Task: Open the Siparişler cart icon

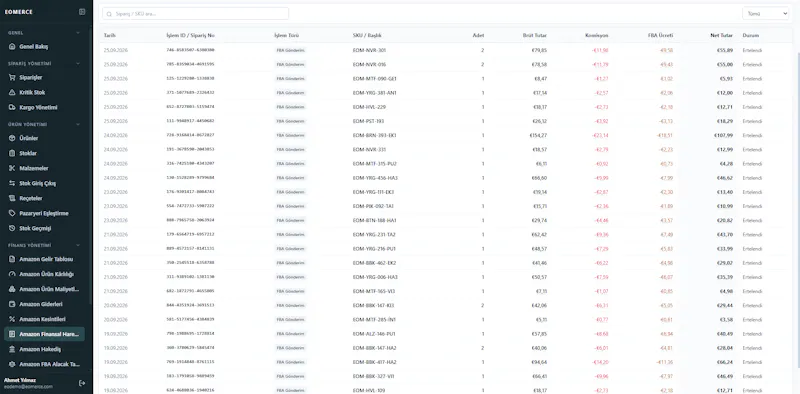Action: (x=12, y=78)
